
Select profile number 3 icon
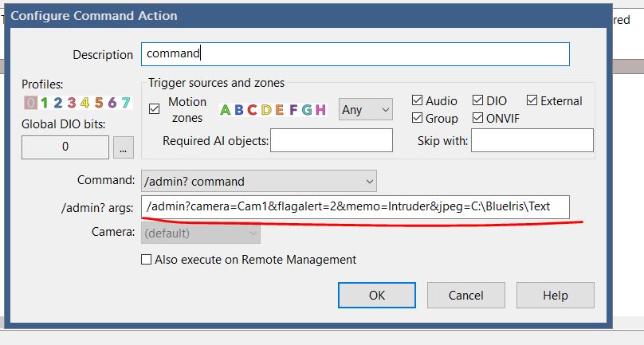tap(72, 102)
